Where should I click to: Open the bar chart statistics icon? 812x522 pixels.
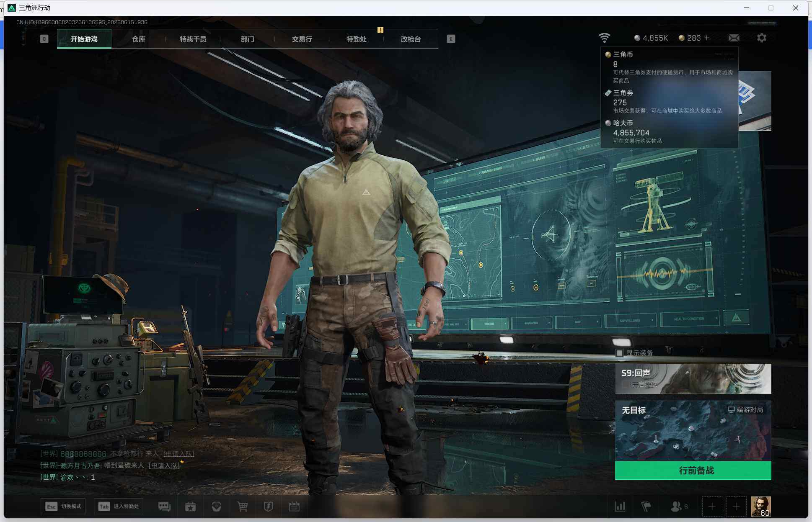pyautogui.click(x=620, y=507)
